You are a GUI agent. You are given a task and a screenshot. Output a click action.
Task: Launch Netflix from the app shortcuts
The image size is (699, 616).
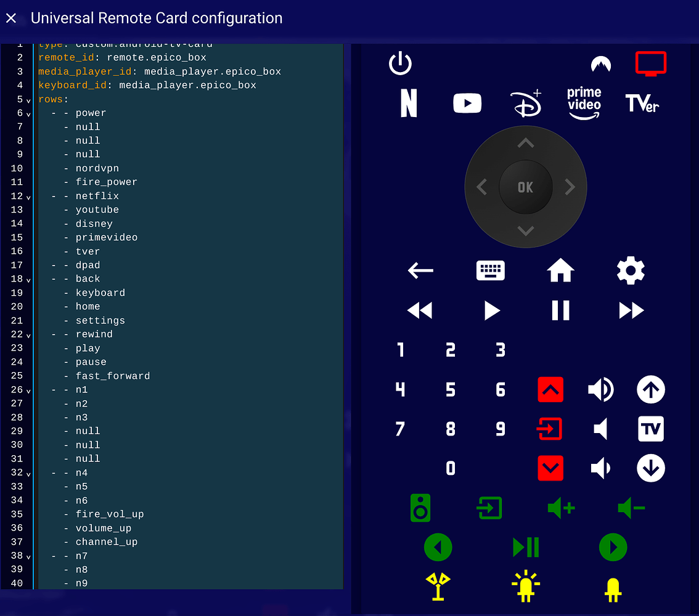407,103
